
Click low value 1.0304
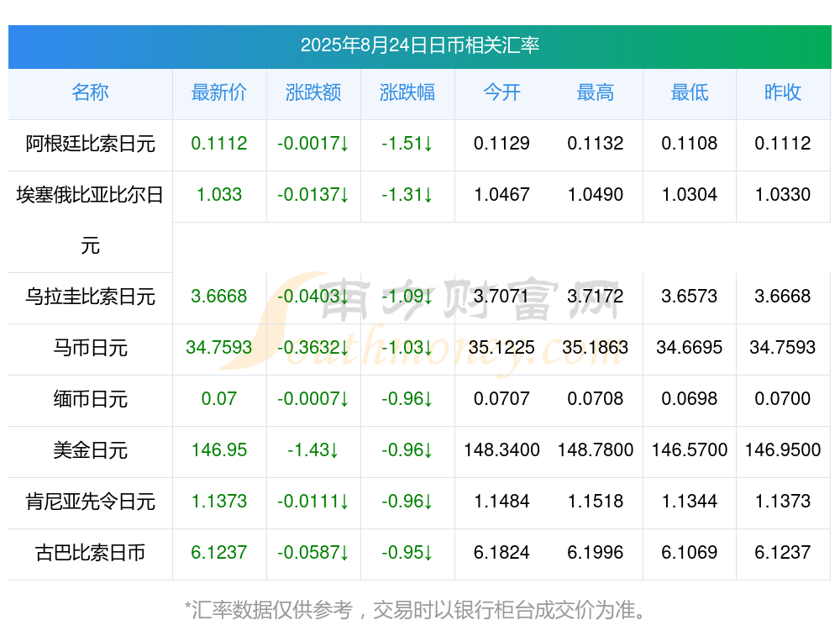point(690,195)
